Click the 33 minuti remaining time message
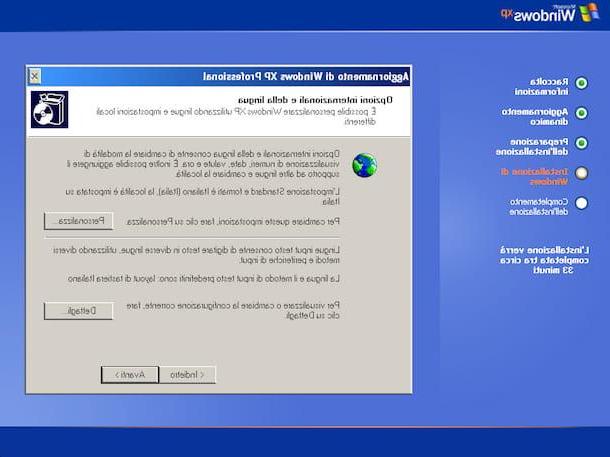Viewport: 610px width, 457px height. click(x=545, y=260)
